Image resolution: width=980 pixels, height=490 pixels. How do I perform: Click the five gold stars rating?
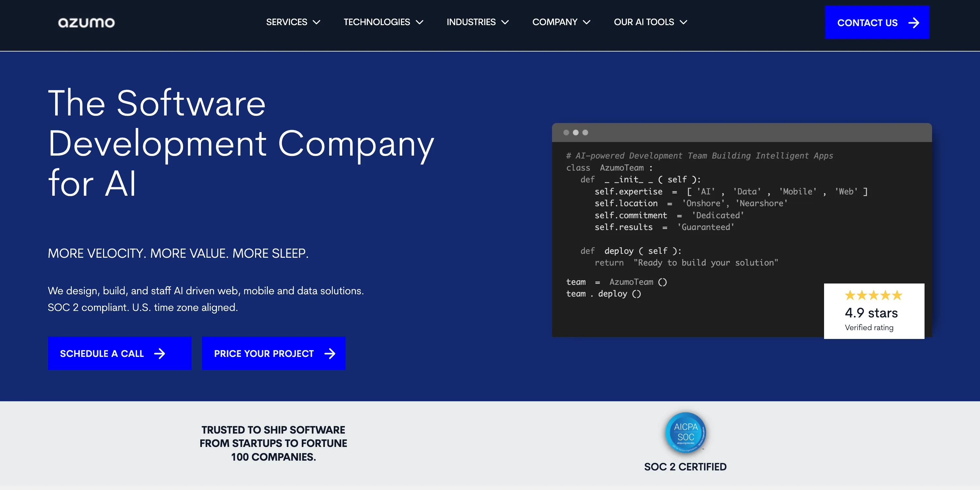click(873, 295)
